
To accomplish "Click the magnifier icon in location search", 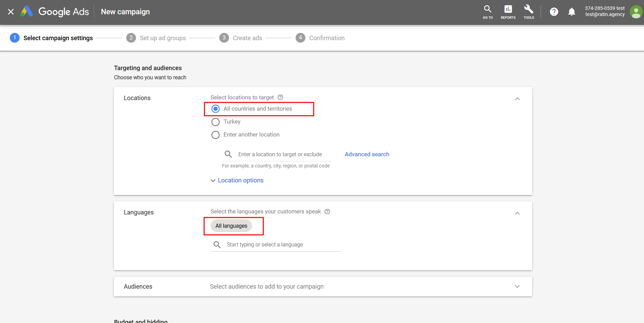I will tap(228, 154).
